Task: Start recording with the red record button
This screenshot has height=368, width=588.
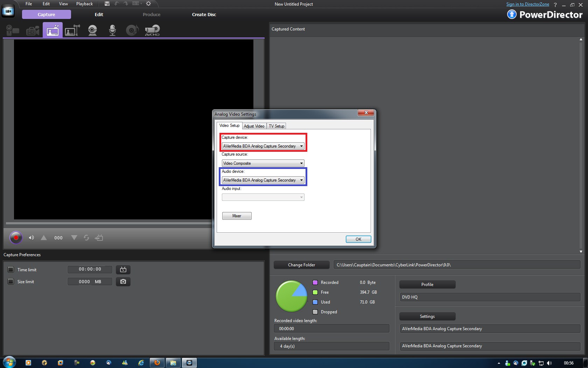Action: (x=16, y=238)
